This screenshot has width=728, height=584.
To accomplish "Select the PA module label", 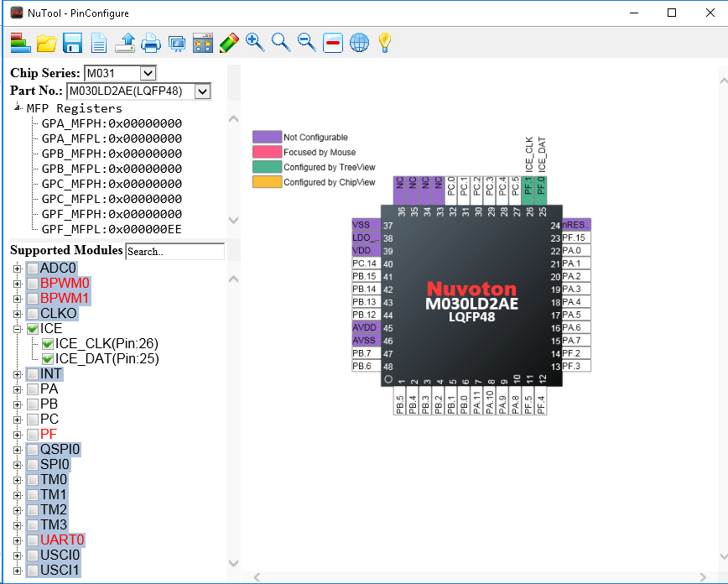I will tap(49, 389).
